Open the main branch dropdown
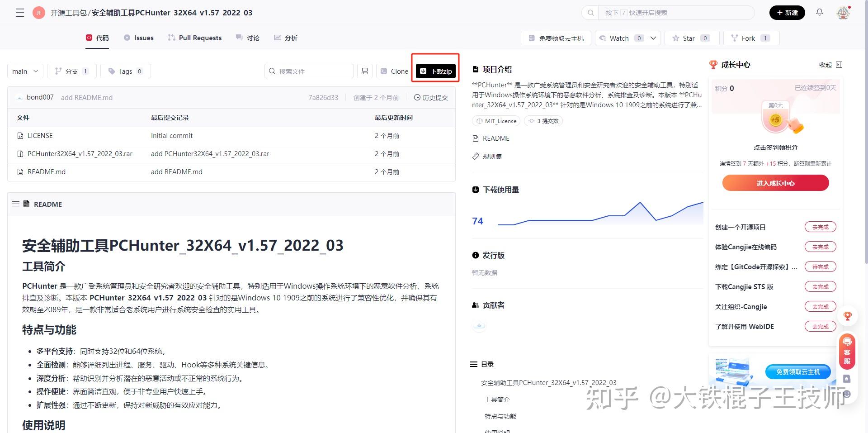This screenshot has width=868, height=433. (x=25, y=71)
